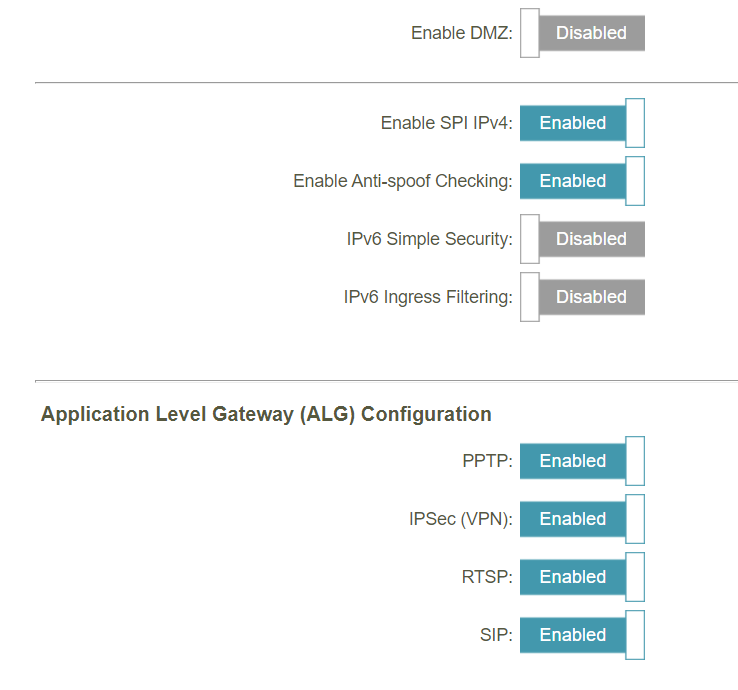Turn off Anti-spoof Checking switch
The height and width of the screenshot is (690, 738).
582,181
